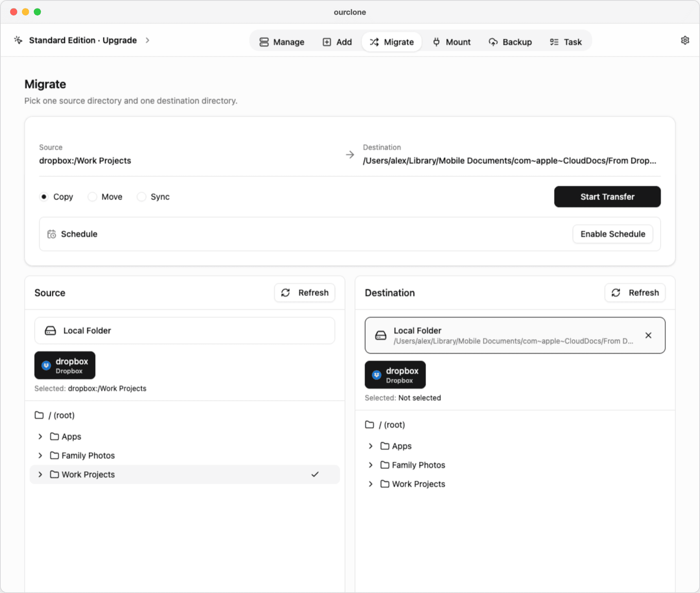Click the Dropbox logo in Destination panel

[x=376, y=375]
